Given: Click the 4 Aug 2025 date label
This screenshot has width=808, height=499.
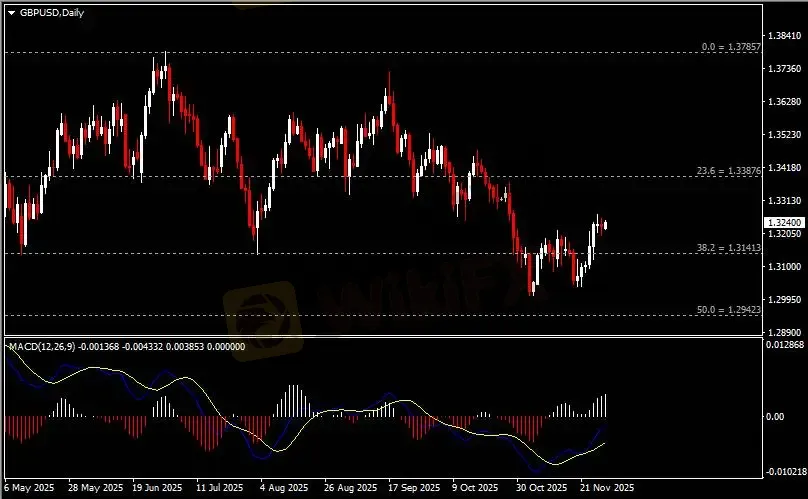Looking at the screenshot, I should (x=284, y=487).
